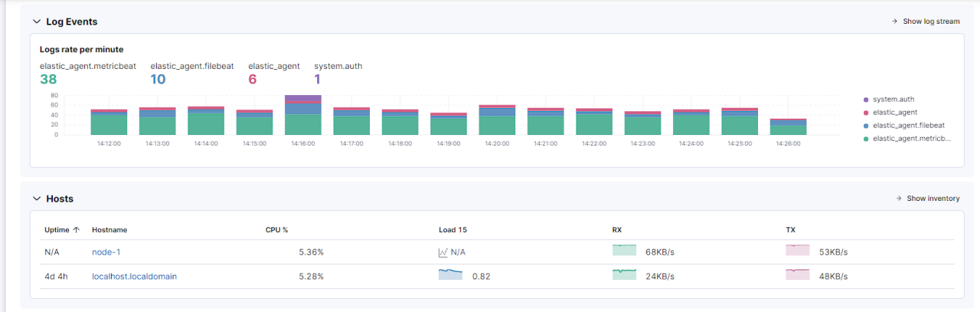Sort hosts by Uptime column
This screenshot has height=312, width=980.
tap(62, 230)
